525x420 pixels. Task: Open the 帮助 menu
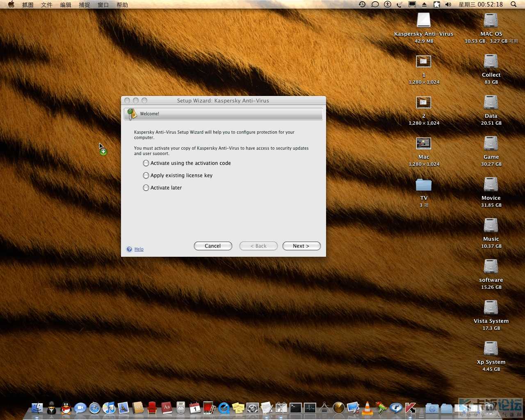(122, 5)
